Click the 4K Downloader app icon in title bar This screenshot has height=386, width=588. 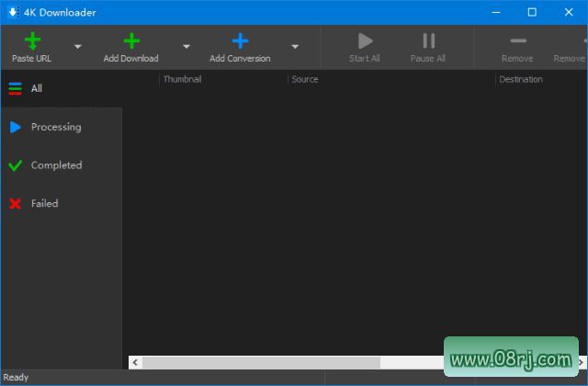click(x=13, y=12)
